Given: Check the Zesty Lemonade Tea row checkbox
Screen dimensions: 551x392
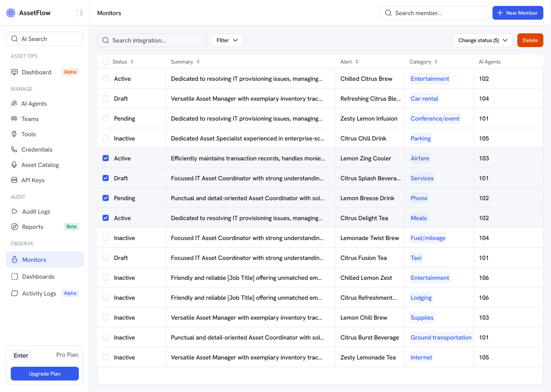Looking at the screenshot, I should 106,357.
